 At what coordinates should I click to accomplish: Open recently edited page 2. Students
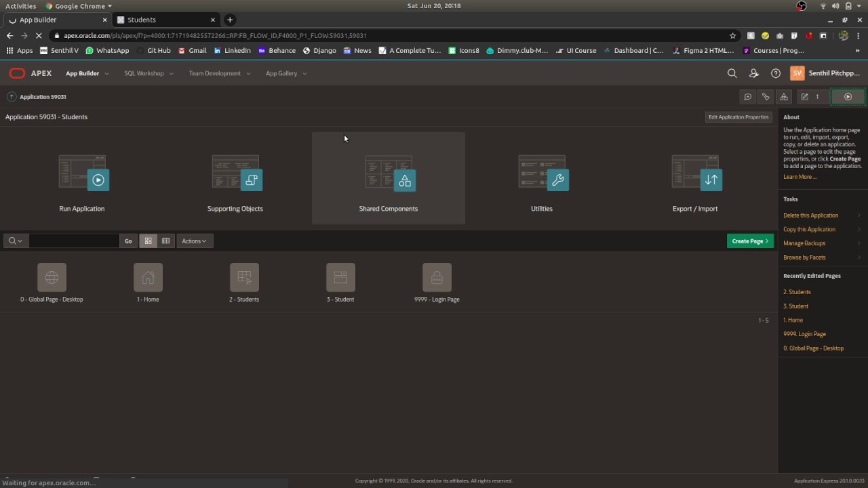797,292
